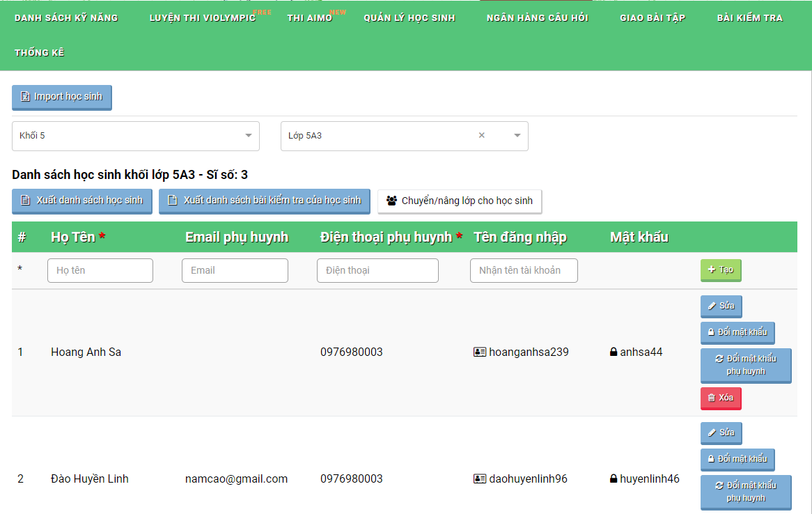
Task: Click Đổi mật khẩu for Đào Huyền Linh
Action: pyautogui.click(x=737, y=459)
